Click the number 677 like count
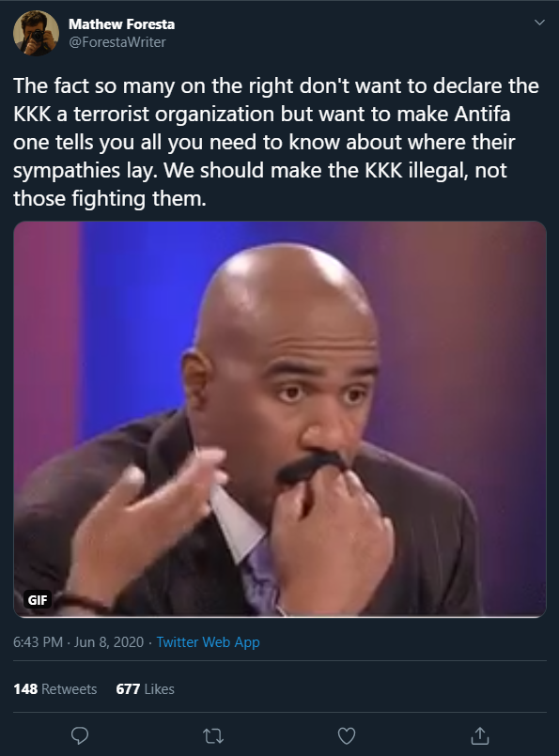559x756 pixels. [x=128, y=689]
